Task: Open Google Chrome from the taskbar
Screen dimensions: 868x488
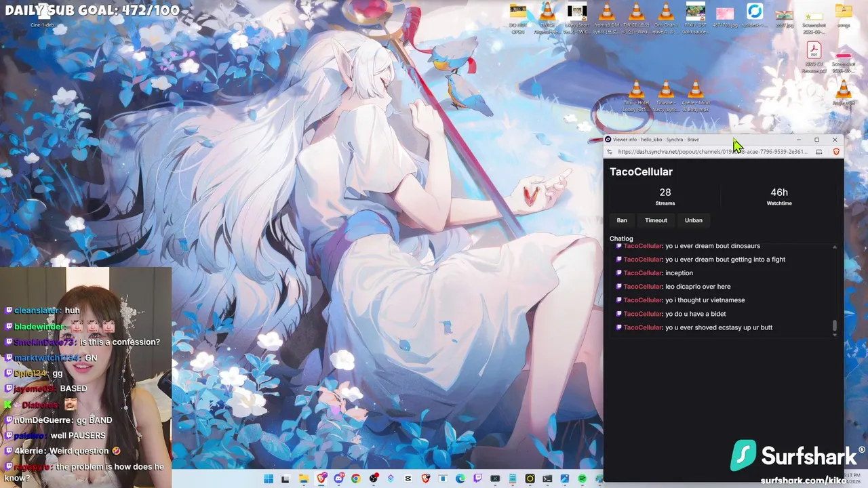Action: 356,479
